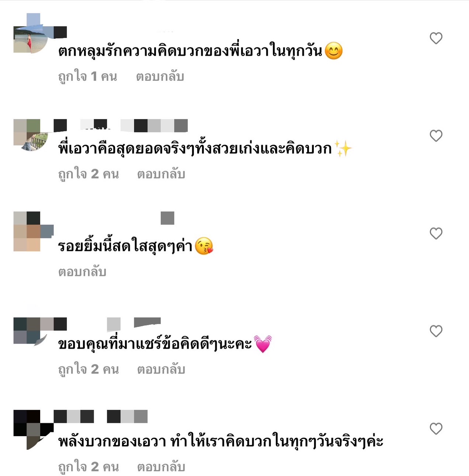
Task: Open username above พี่เอวาคือสุดยอด comment
Action: (x=121, y=125)
